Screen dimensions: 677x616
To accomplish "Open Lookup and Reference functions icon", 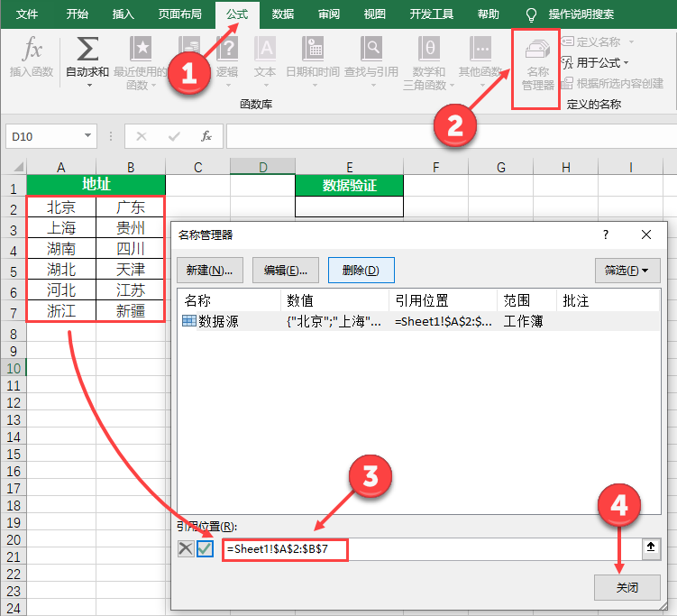I will coord(371,51).
